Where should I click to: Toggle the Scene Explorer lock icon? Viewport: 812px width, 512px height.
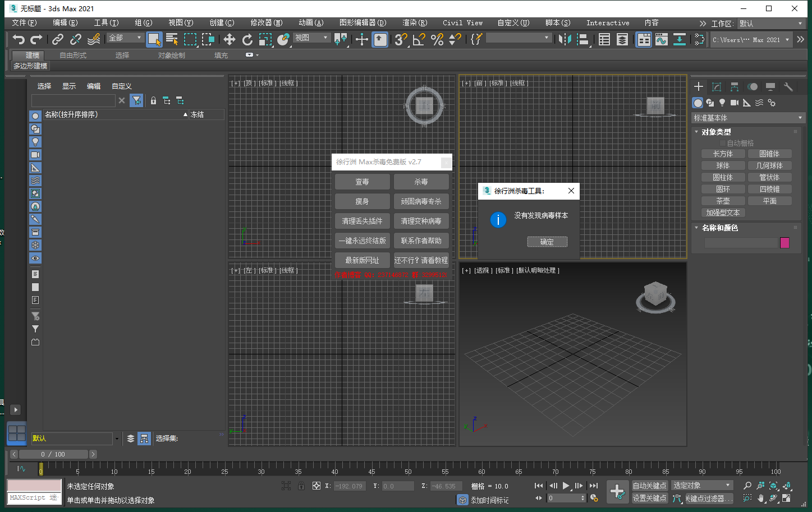[153, 100]
